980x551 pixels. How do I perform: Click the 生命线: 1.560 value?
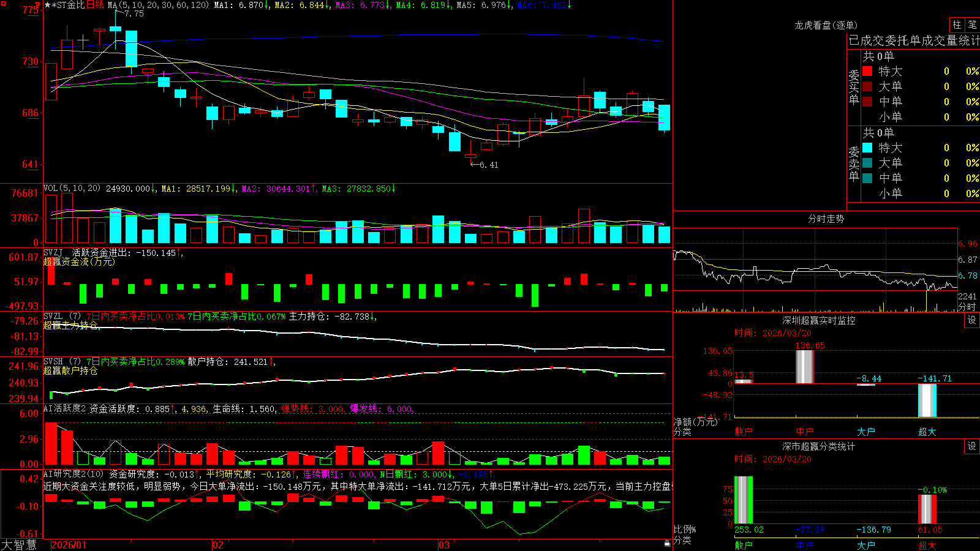pos(244,408)
